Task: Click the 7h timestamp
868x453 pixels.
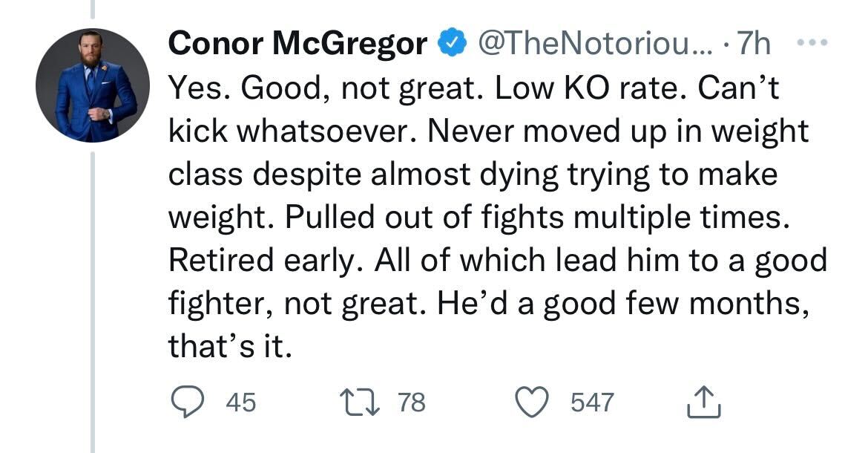Action: pos(754,43)
